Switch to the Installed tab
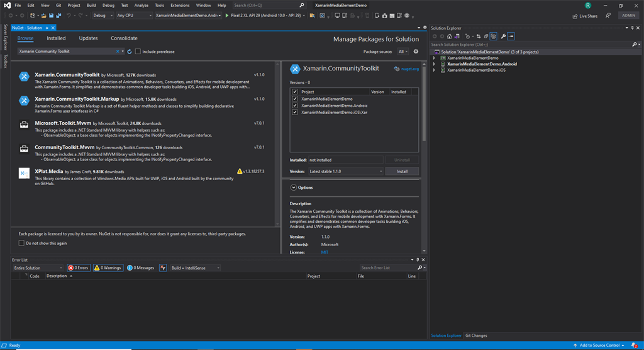644x350 pixels. click(x=56, y=38)
